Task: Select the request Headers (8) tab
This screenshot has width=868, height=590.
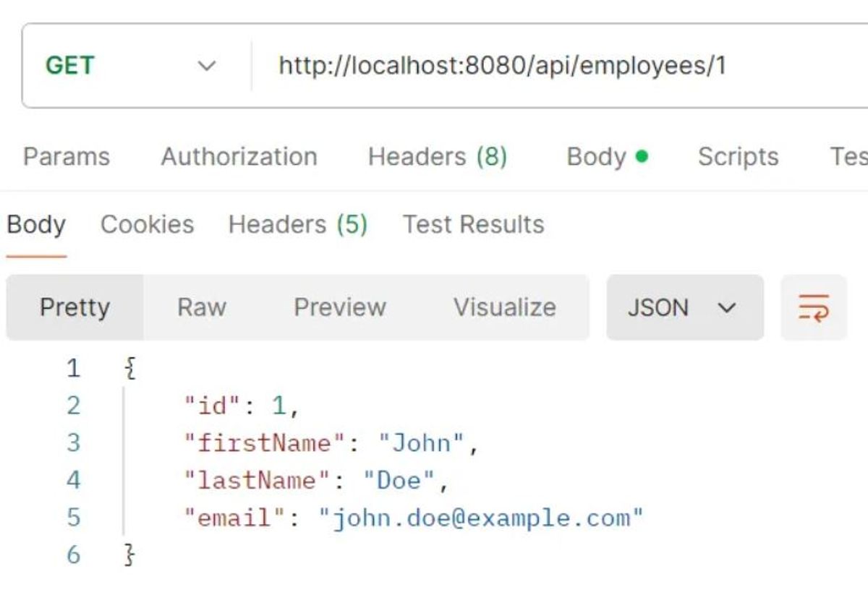Action: tap(437, 157)
